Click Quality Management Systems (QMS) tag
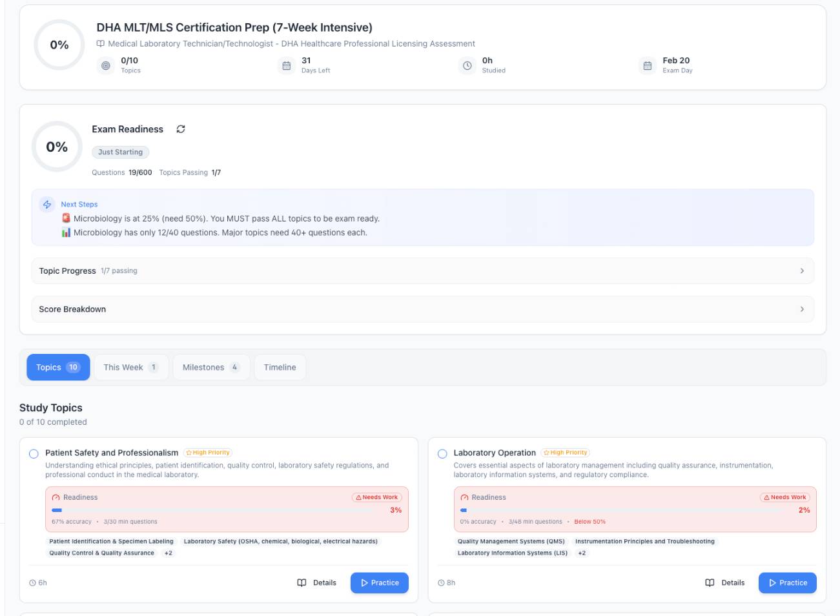840x616 pixels. point(511,542)
